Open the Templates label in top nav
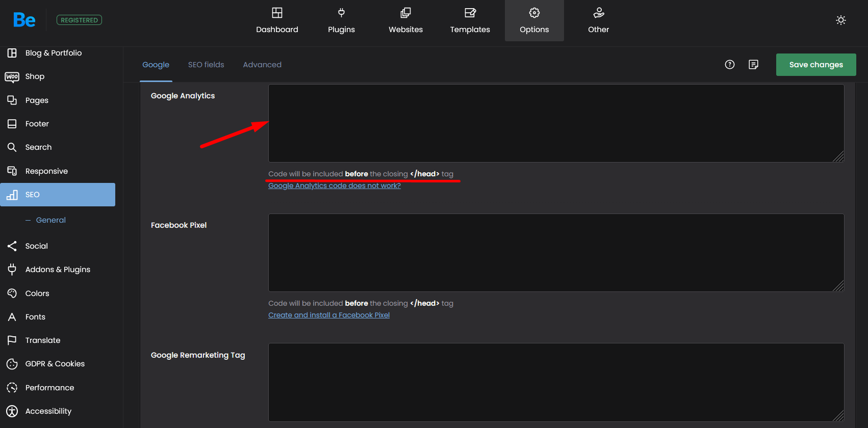This screenshot has height=428, width=868. 470,30
